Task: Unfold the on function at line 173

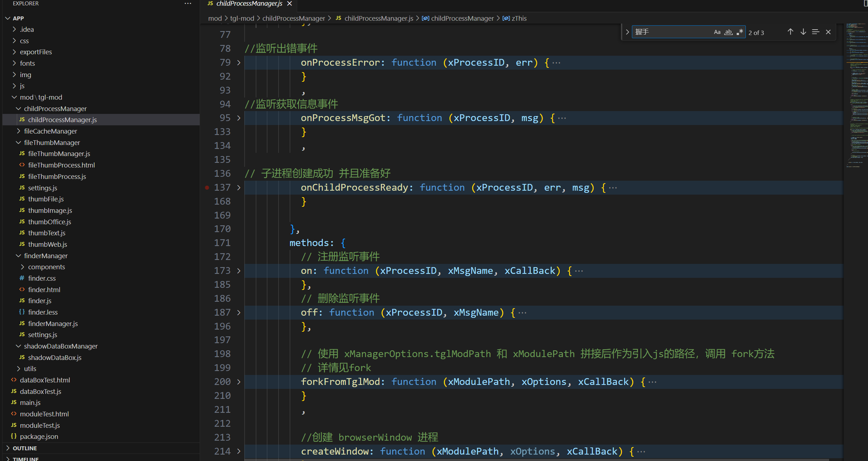Action: click(239, 271)
